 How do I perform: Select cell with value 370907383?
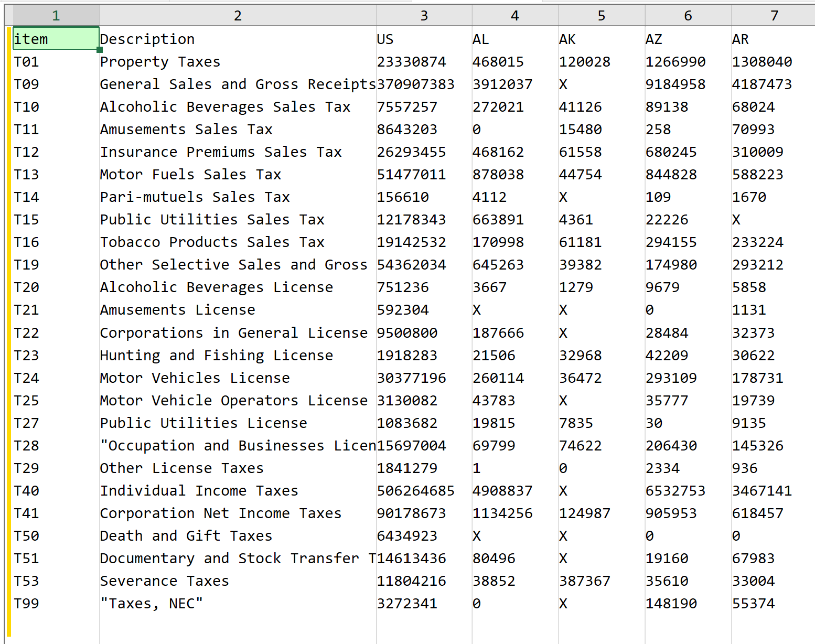click(424, 84)
